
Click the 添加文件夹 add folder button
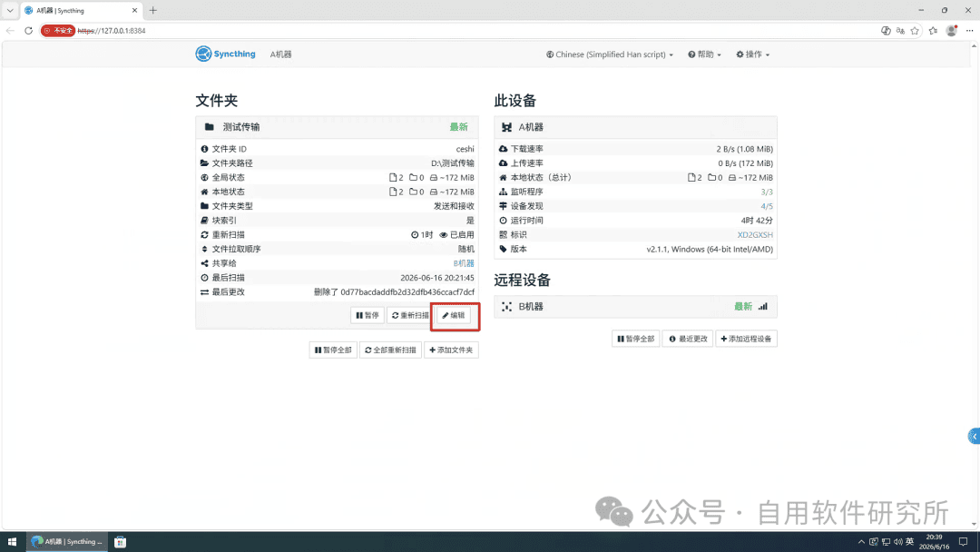(451, 350)
